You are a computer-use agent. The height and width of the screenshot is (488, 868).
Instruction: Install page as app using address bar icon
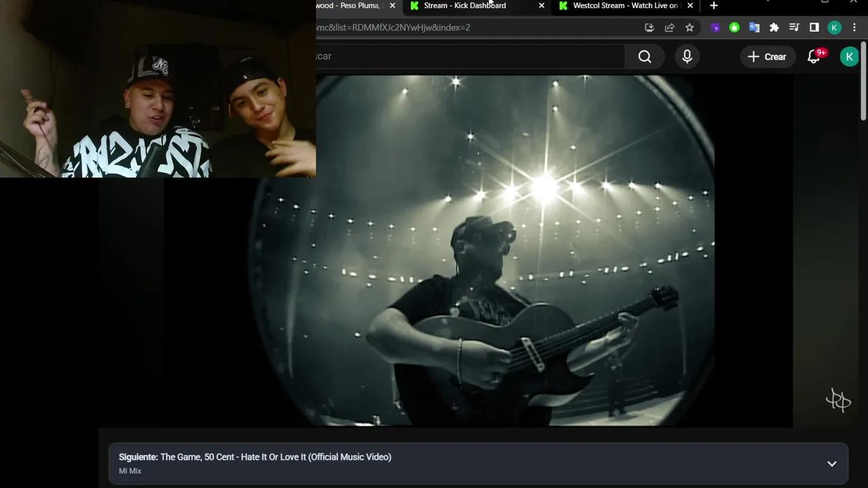point(649,27)
